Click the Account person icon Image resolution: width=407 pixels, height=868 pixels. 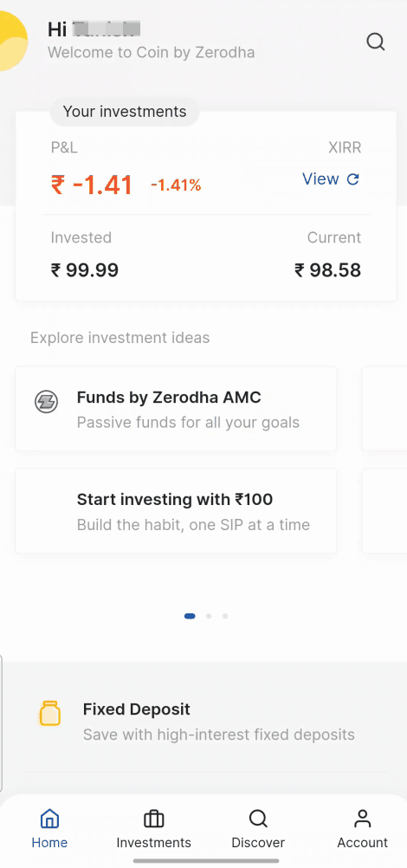tap(363, 818)
